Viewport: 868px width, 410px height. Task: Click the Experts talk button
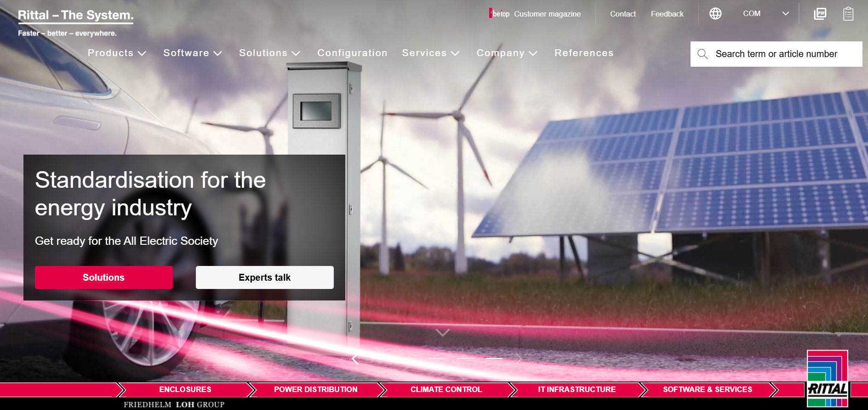(x=265, y=277)
